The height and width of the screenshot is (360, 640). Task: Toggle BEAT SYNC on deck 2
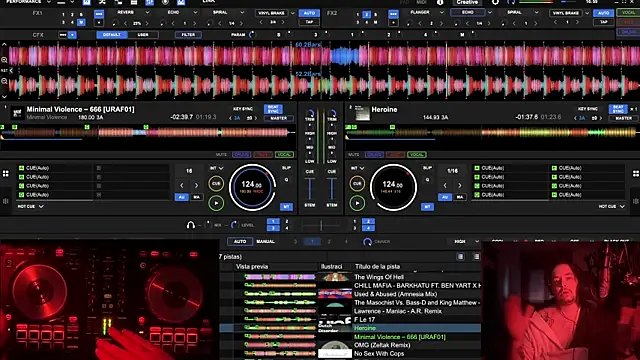tap(618, 109)
